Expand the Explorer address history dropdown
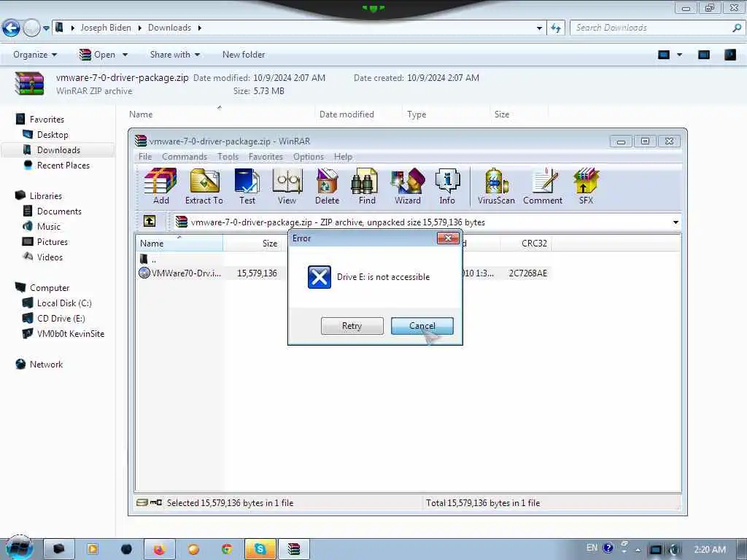Screen dimensions: 747x560 tap(539, 28)
